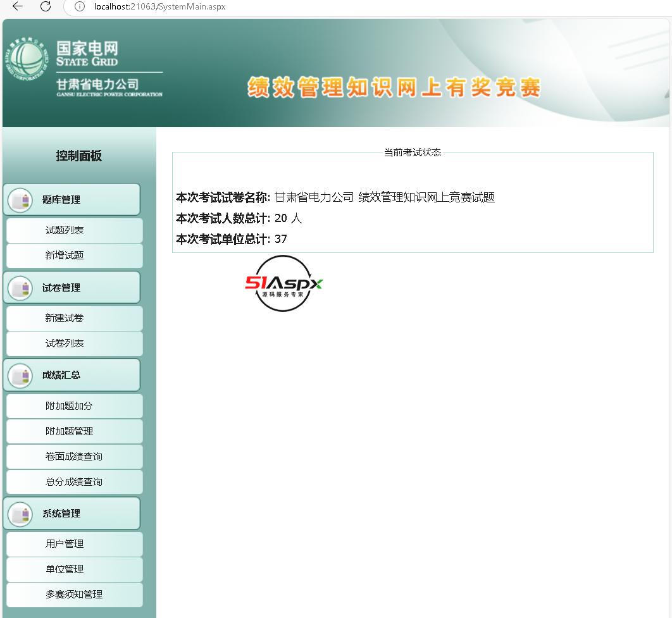672x618 pixels.
Task: Select 新建试卷 in sidebar
Action: tap(75, 318)
